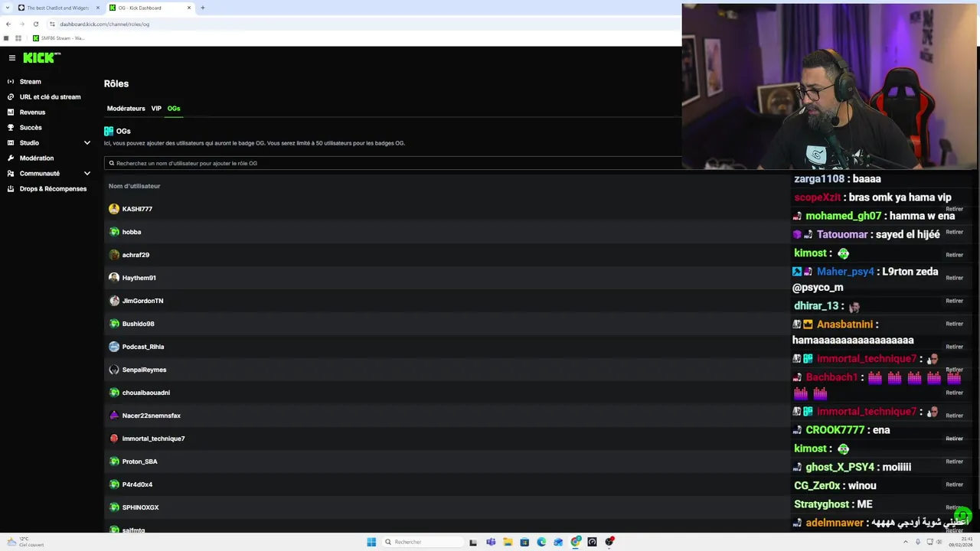Select username Bushido98
980x551 pixels.
click(x=138, y=324)
